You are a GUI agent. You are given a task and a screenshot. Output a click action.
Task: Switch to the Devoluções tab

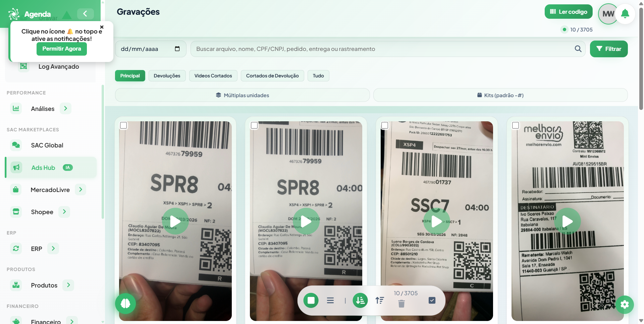point(167,76)
